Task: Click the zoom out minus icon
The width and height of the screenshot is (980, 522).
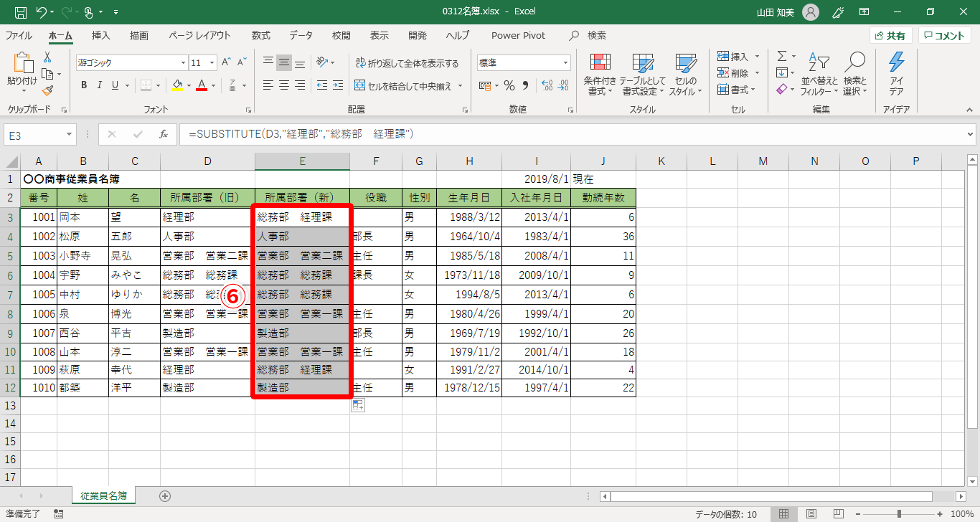Action: (858, 514)
